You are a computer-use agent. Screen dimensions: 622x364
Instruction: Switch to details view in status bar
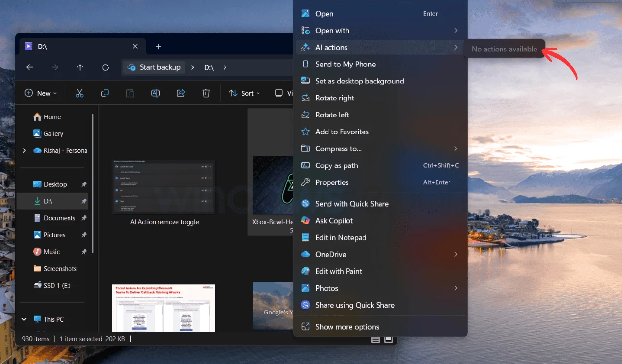point(376,339)
